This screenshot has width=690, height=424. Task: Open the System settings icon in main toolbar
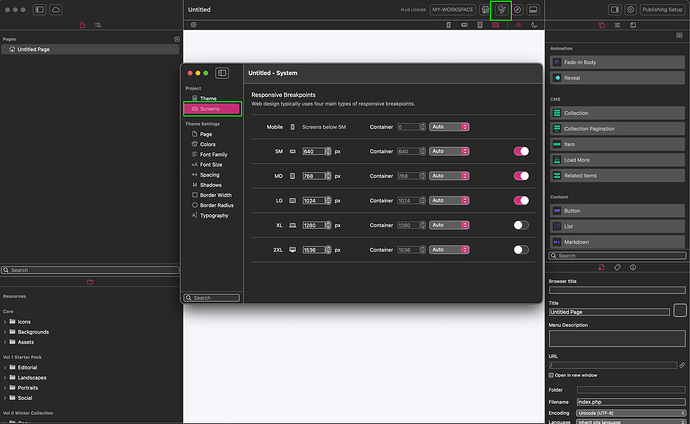pos(501,10)
